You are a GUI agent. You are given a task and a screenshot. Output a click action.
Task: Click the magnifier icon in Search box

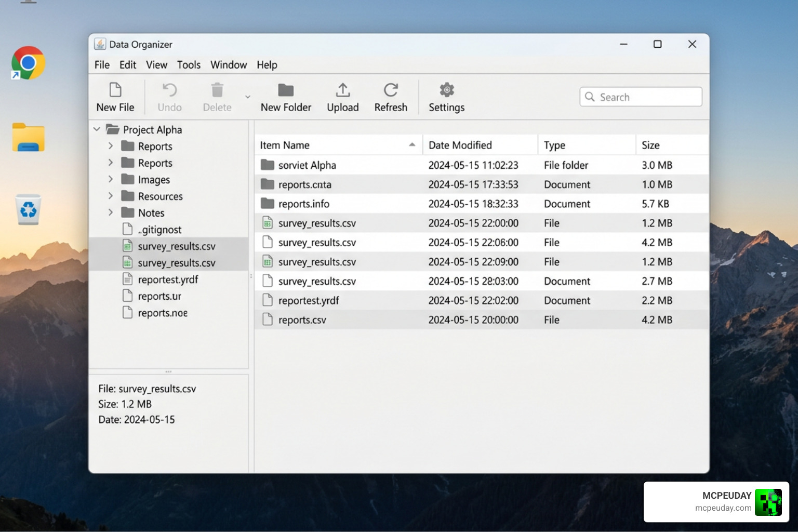[590, 97]
